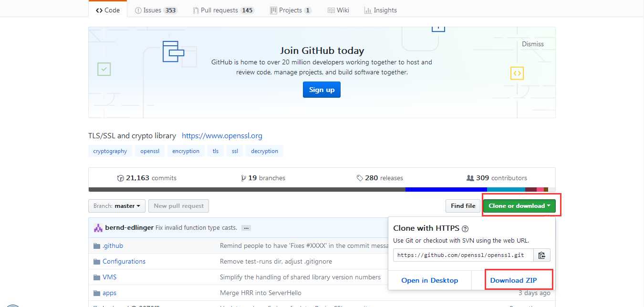Expand the Branch: master dropdown

[x=117, y=206]
